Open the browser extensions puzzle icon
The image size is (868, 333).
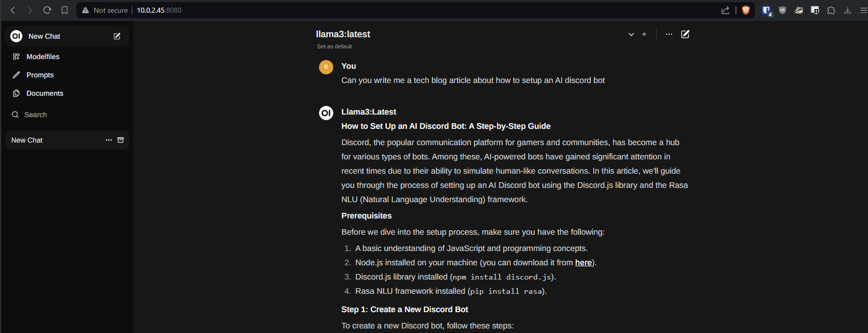(x=831, y=10)
